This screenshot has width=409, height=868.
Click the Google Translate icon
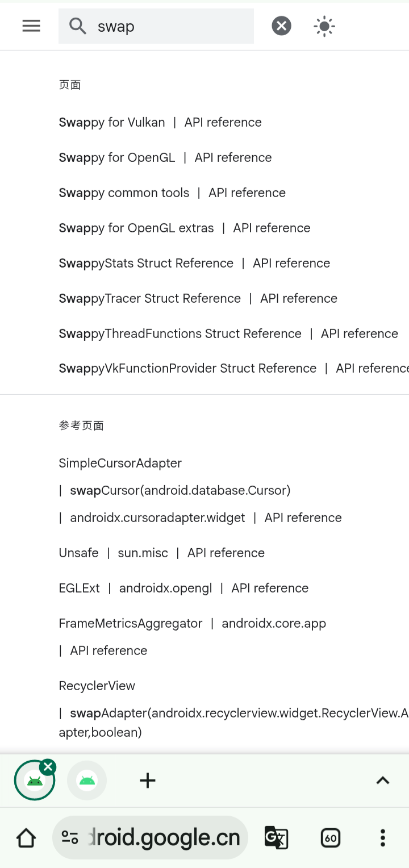tap(277, 838)
